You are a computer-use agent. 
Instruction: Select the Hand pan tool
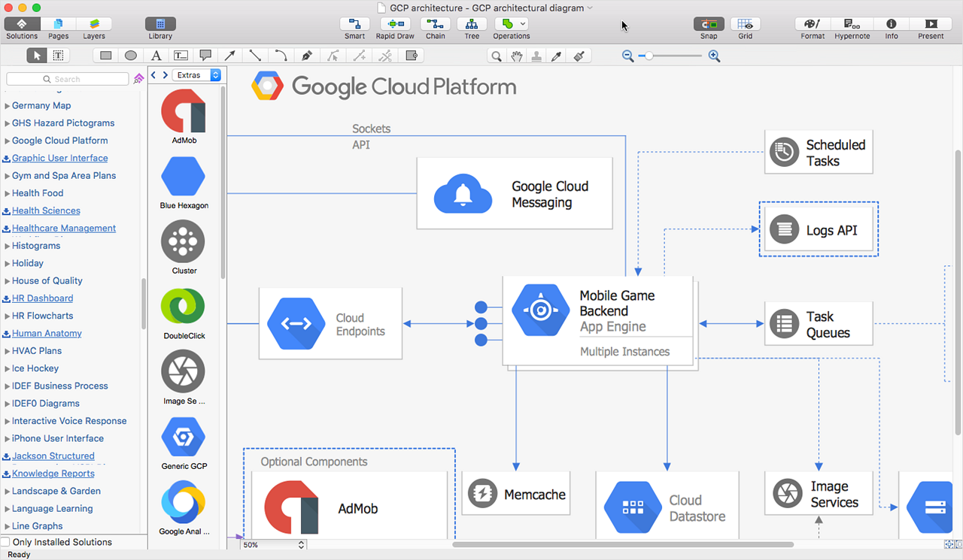tap(517, 56)
